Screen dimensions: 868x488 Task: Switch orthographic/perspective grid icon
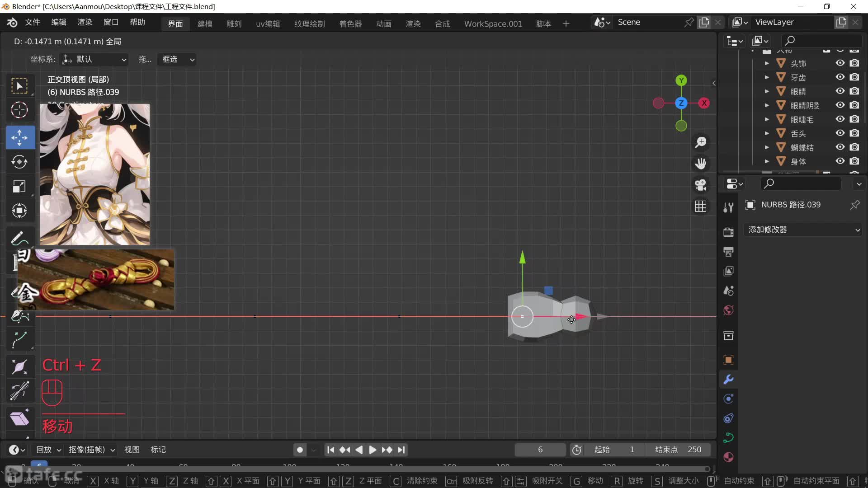click(701, 206)
